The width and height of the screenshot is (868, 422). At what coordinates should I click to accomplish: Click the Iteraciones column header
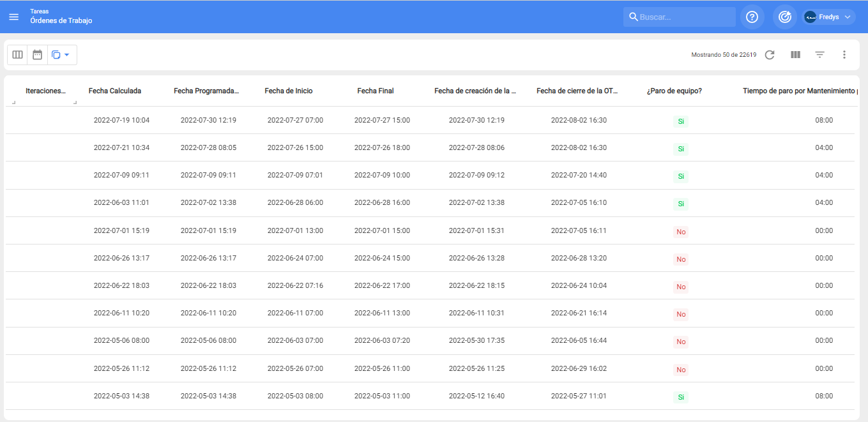point(45,91)
